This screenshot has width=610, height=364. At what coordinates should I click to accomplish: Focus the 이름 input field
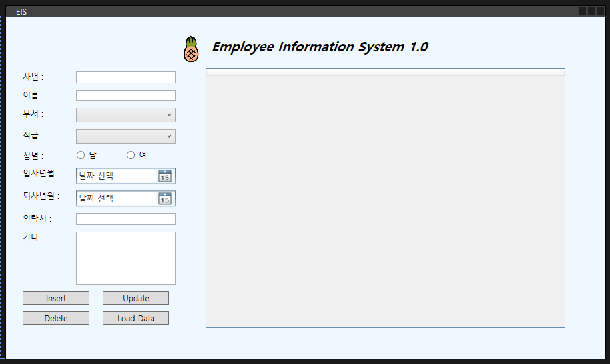pyautogui.click(x=126, y=96)
